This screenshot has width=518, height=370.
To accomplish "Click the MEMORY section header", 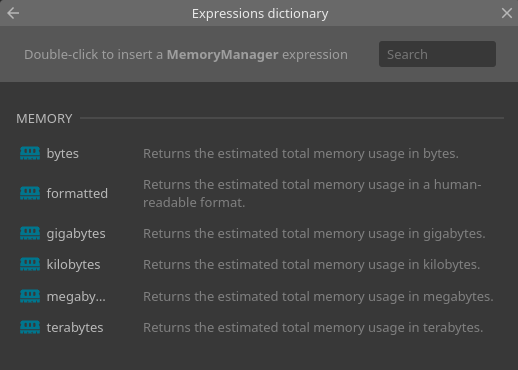I will click(x=44, y=119).
